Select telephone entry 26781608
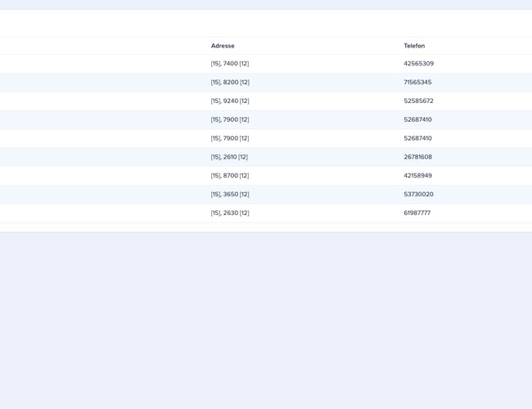Viewport: 532px width, 409px height. click(x=417, y=157)
